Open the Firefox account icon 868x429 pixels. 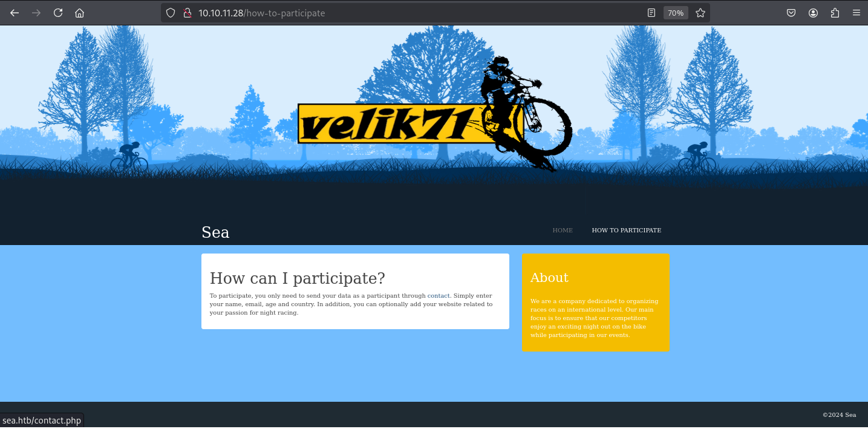coord(813,13)
